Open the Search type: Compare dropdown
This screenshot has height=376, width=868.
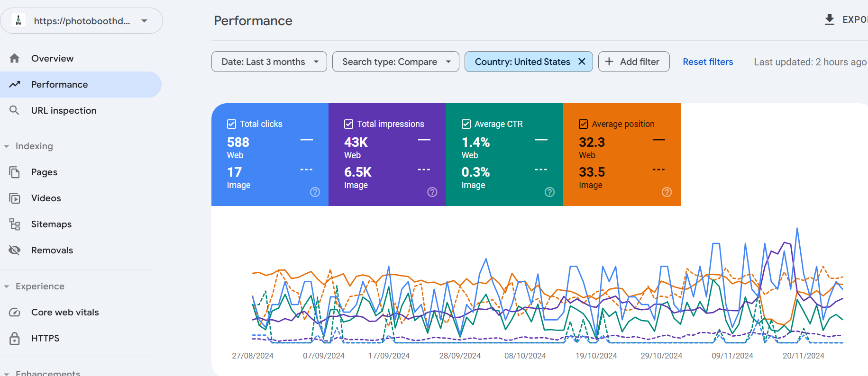(x=396, y=62)
